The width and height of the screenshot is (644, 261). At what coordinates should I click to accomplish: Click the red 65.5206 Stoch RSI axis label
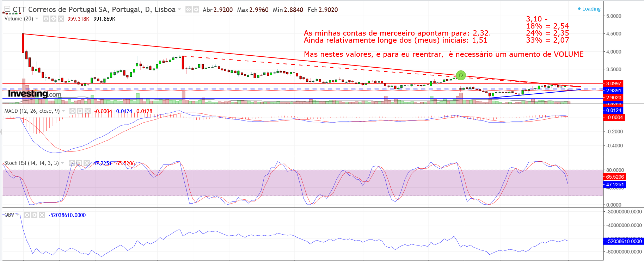(x=615, y=177)
